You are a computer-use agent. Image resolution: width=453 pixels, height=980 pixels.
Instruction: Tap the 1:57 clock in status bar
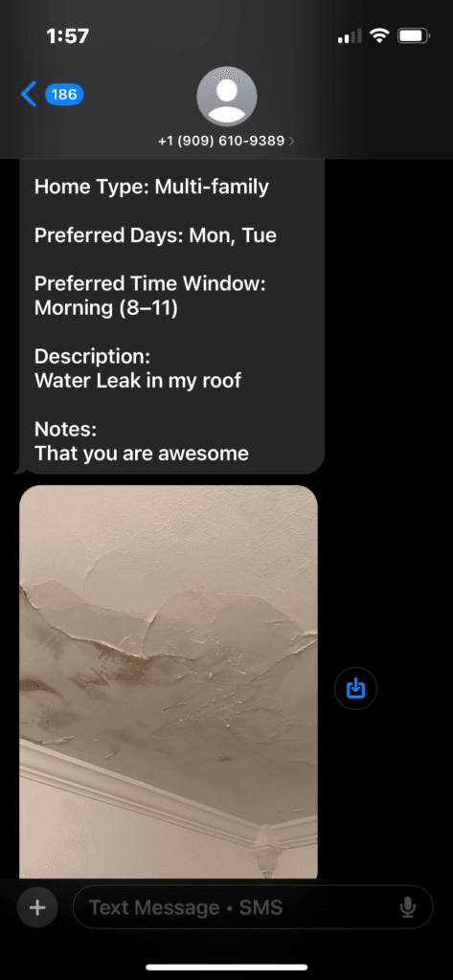coord(68,36)
